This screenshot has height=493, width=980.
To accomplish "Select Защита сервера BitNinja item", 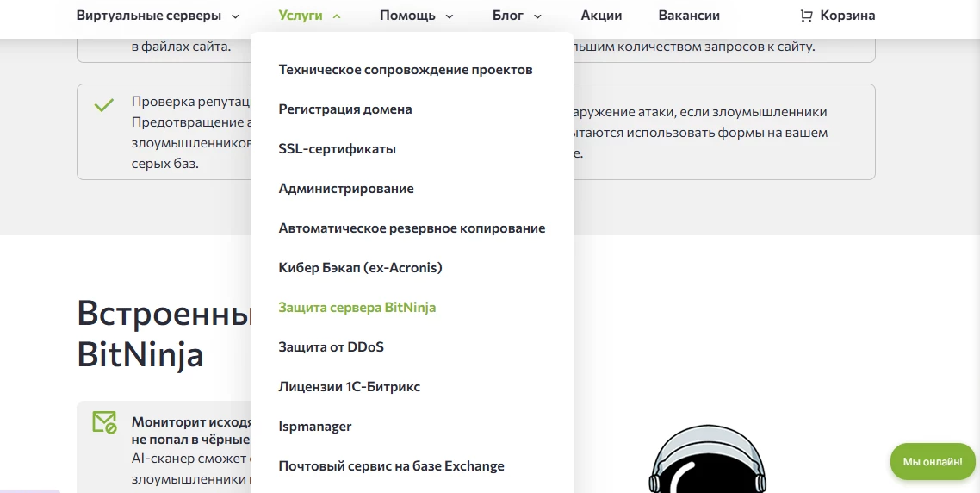I will pyautogui.click(x=357, y=308).
